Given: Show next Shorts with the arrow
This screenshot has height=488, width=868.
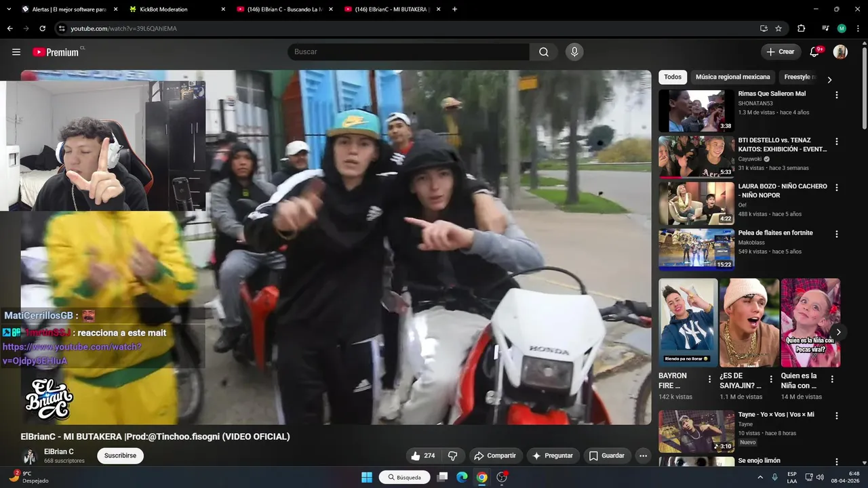Looking at the screenshot, I should point(839,332).
